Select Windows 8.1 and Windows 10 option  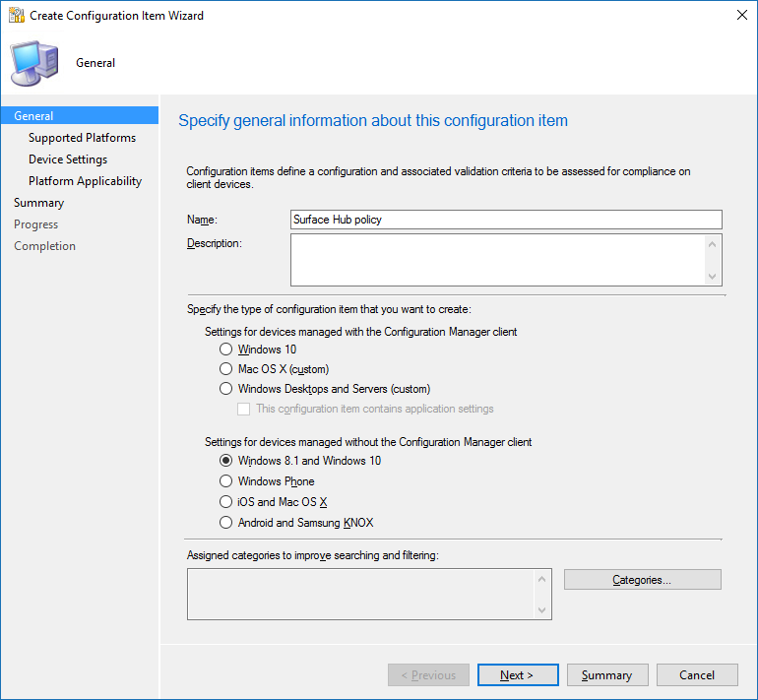tap(226, 461)
